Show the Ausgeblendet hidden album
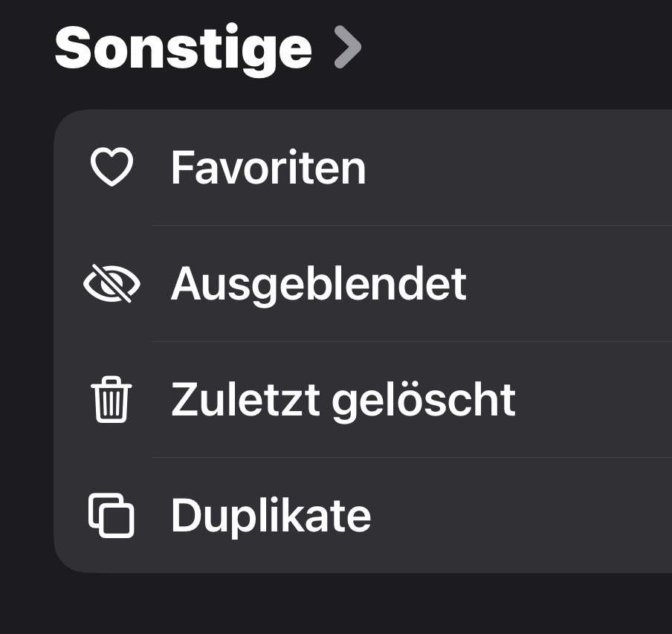This screenshot has width=672, height=634. pyautogui.click(x=318, y=284)
